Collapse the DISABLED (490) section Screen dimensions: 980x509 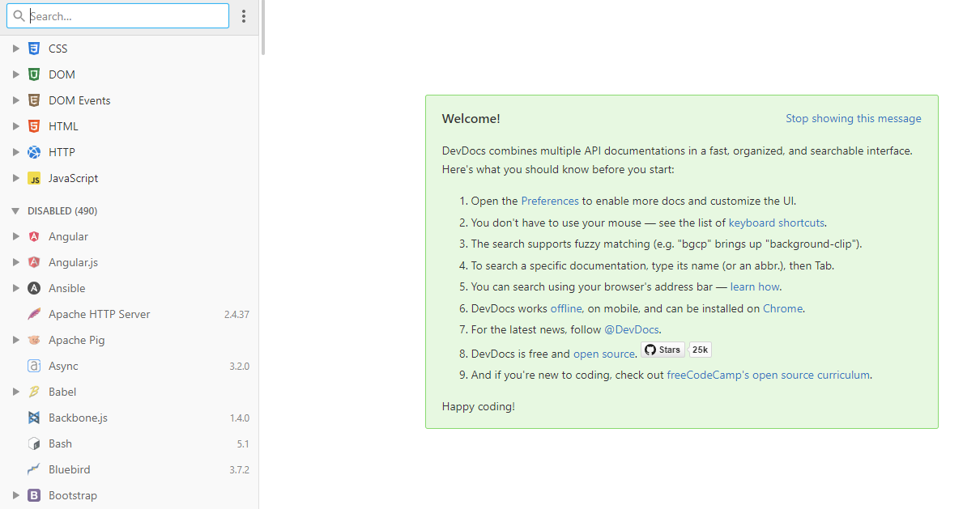click(15, 211)
